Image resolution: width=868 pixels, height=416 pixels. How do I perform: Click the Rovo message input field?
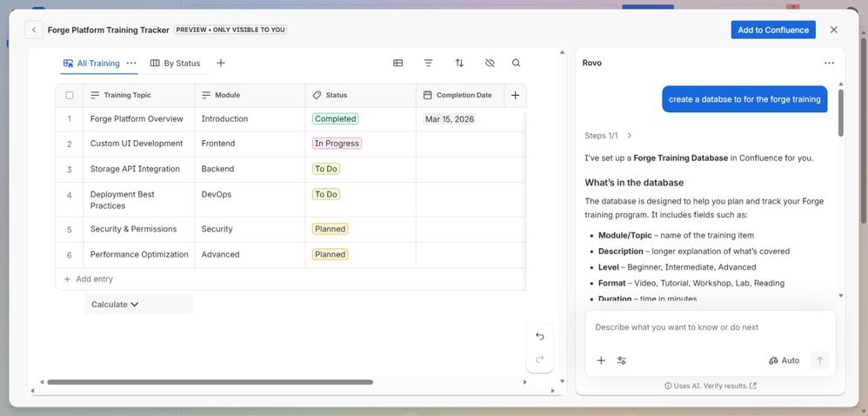(x=711, y=327)
